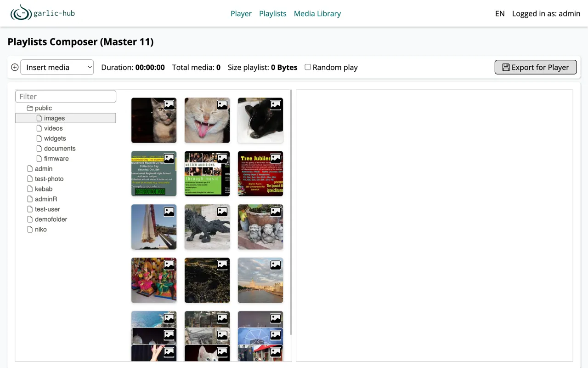The width and height of the screenshot is (588, 368).
Task: Click the admin folder file icon
Action: coord(30,169)
